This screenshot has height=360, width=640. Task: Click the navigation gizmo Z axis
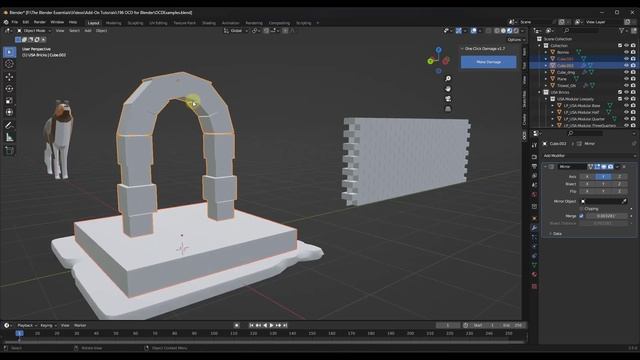point(438,50)
